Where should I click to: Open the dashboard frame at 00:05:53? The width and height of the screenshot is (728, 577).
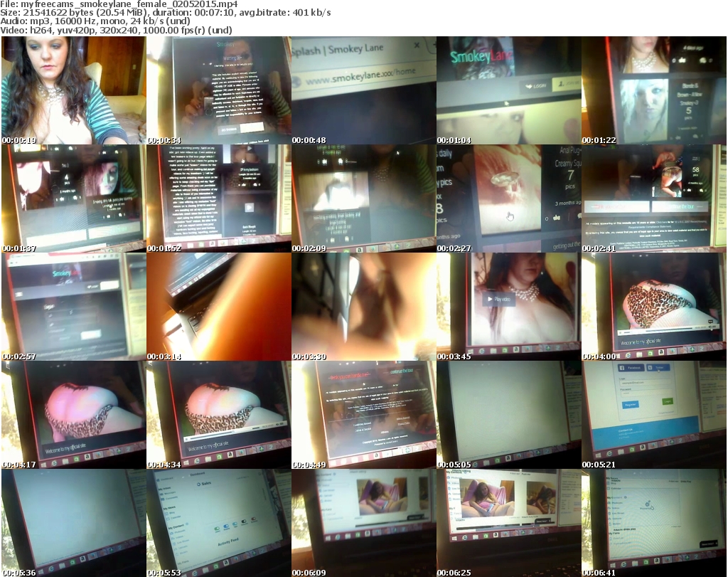pyautogui.click(x=219, y=523)
